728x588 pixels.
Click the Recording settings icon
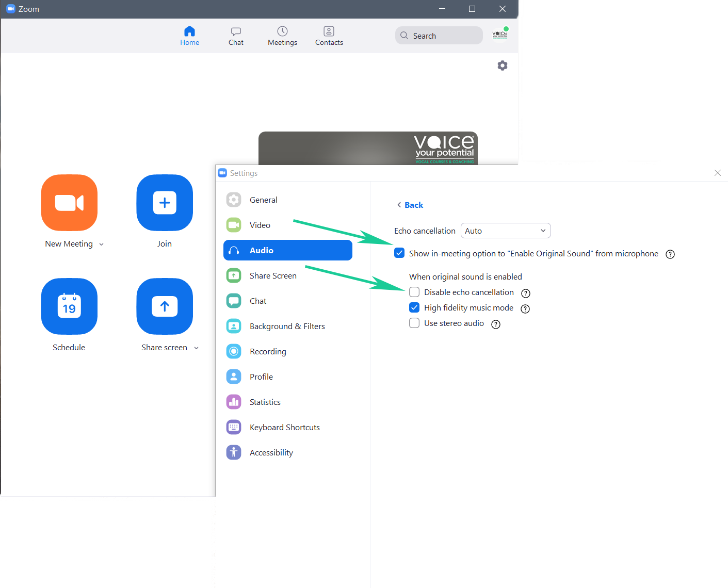[234, 351]
